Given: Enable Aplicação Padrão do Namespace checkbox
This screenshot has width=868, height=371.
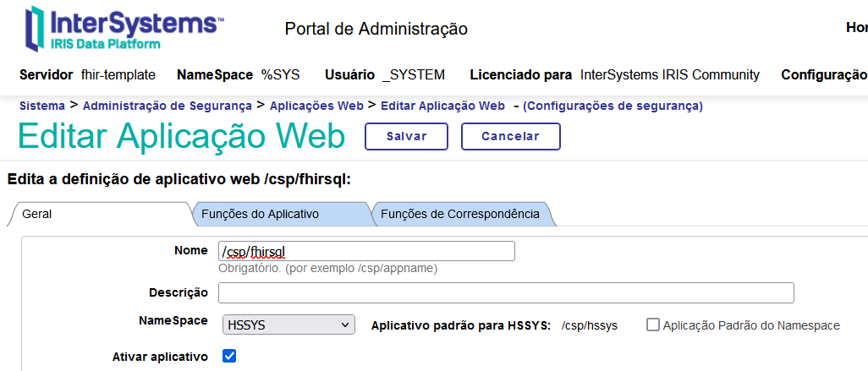Looking at the screenshot, I should (653, 325).
